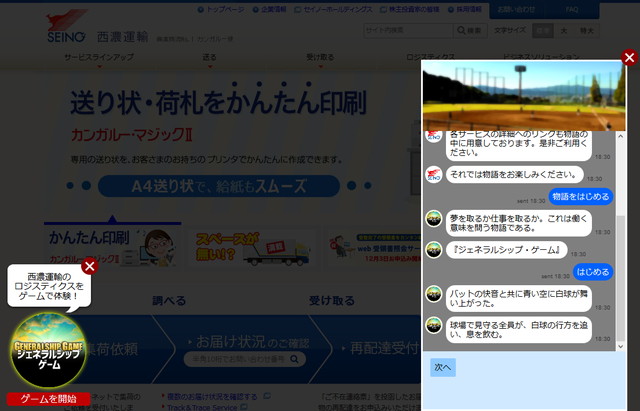Open the Track&Trace Service link
640x411 pixels.
coord(202,407)
